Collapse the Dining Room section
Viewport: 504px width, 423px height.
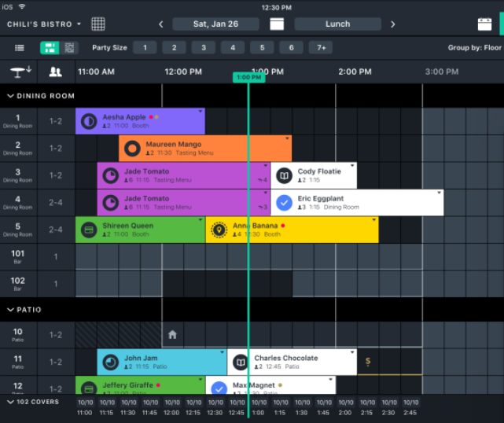[x=41, y=96]
